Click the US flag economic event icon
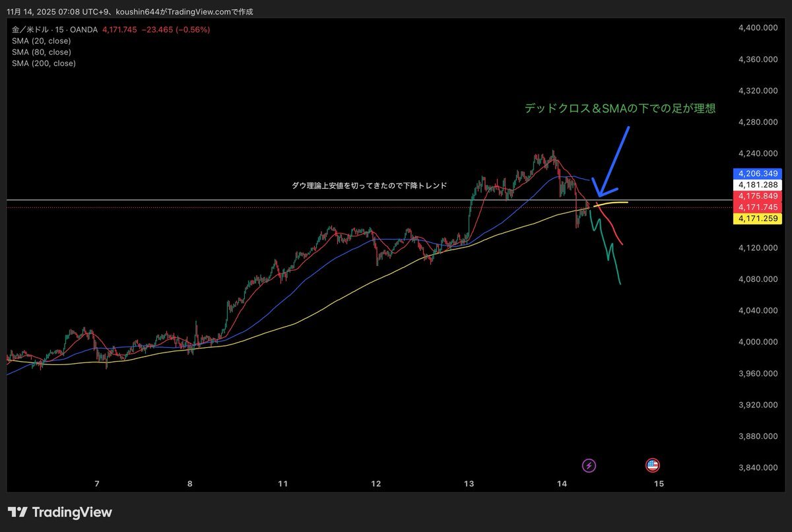This screenshot has height=532, width=792. point(653,466)
